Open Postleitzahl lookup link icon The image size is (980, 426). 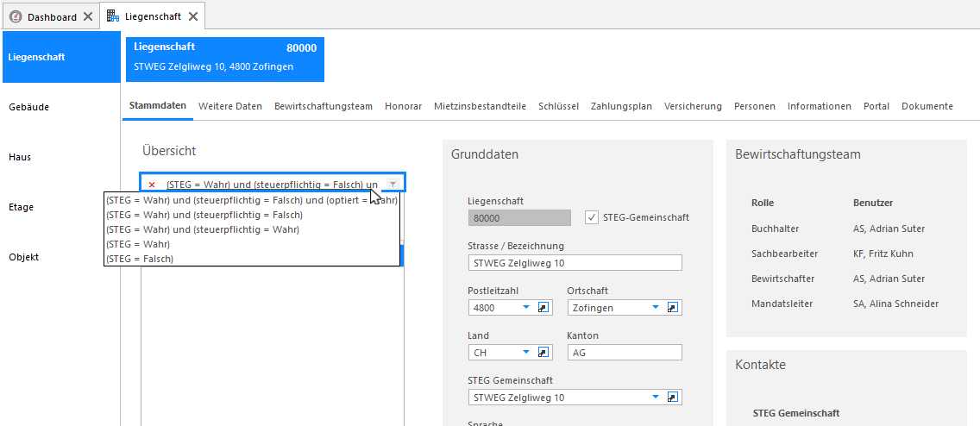coord(543,307)
